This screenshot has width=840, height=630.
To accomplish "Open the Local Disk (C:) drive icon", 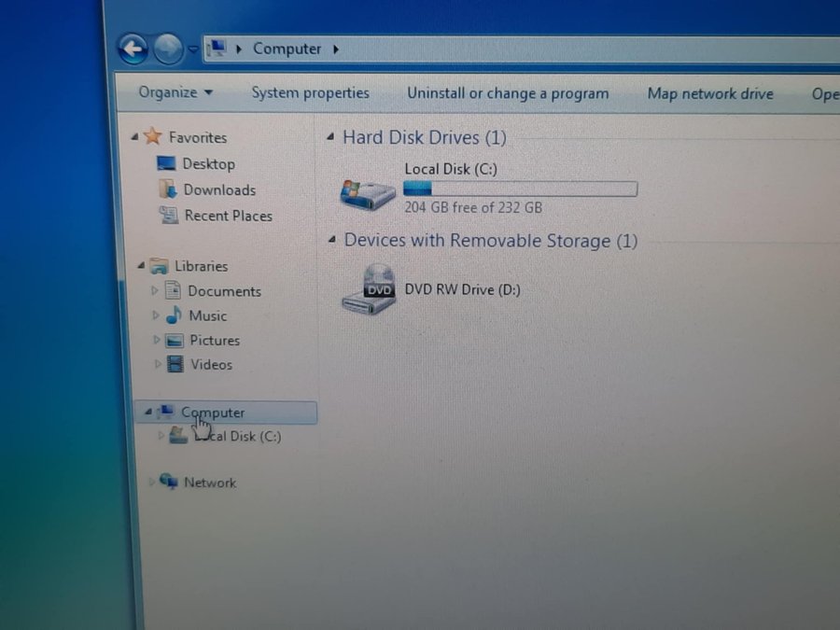I will pyautogui.click(x=368, y=194).
